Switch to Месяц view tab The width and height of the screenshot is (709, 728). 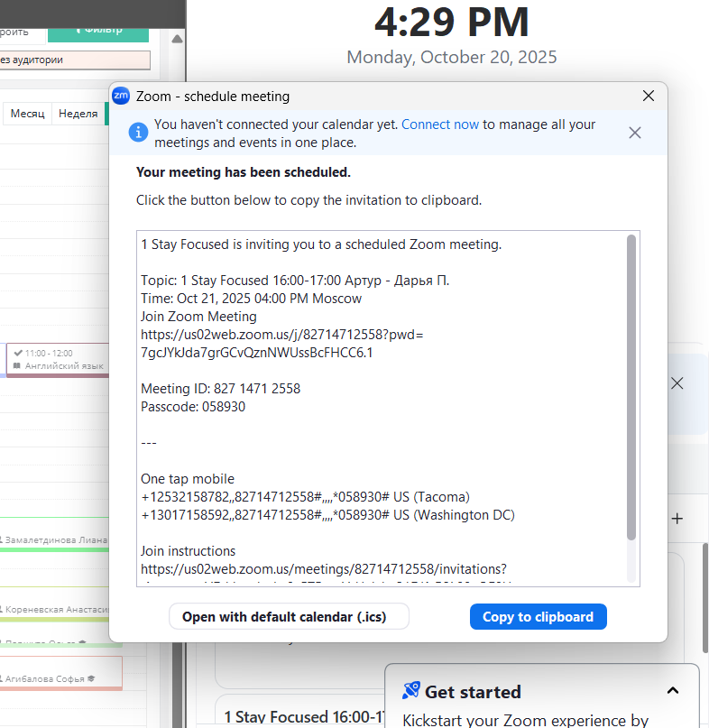point(27,114)
